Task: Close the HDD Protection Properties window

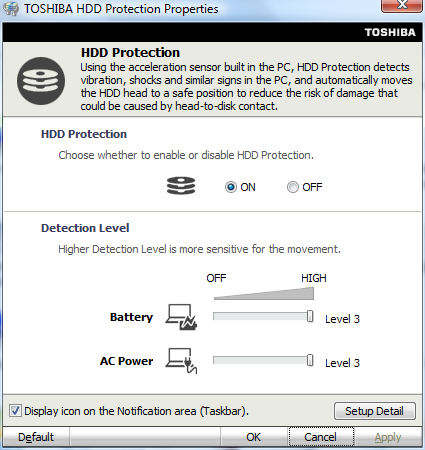Action: 402,5
